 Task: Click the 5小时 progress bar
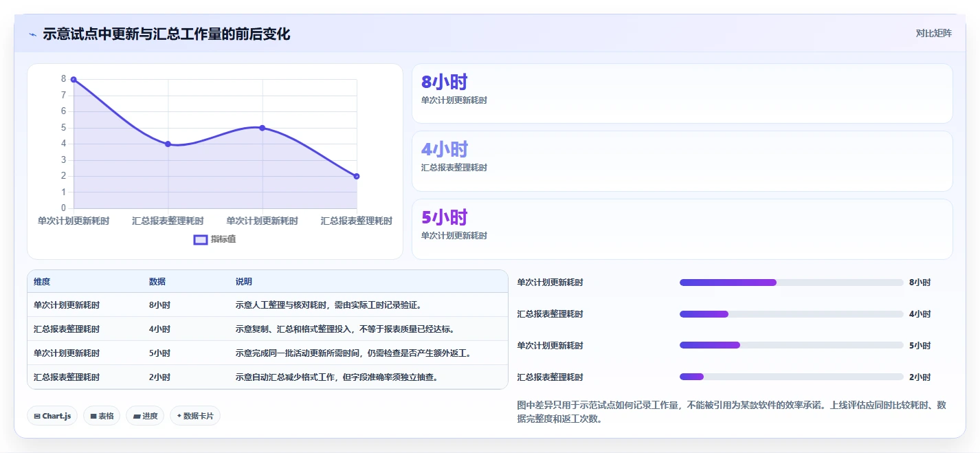pos(791,346)
